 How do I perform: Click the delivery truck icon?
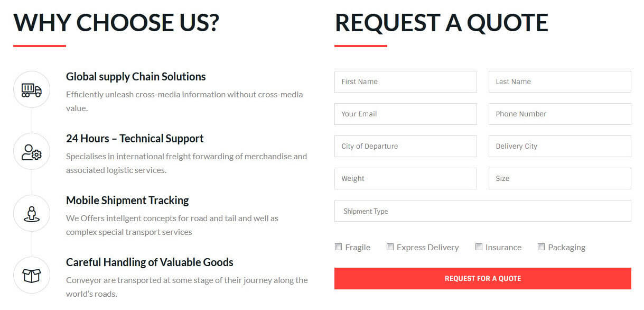pos(32,90)
